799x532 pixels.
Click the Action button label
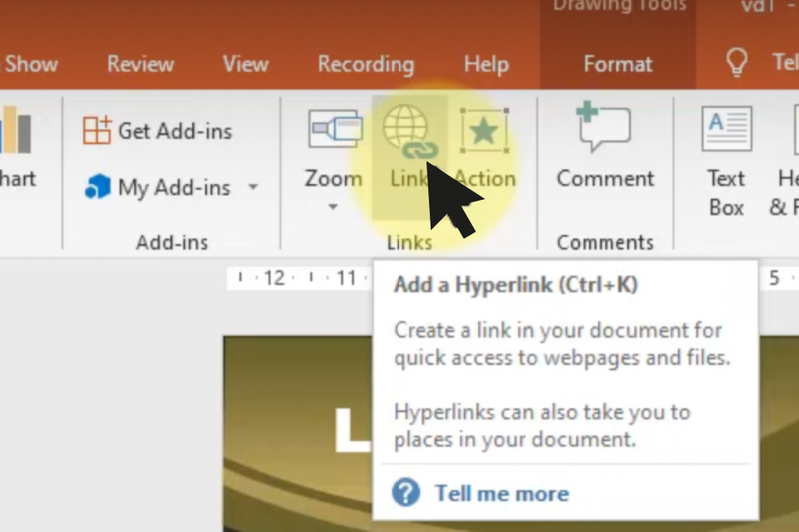[485, 179]
